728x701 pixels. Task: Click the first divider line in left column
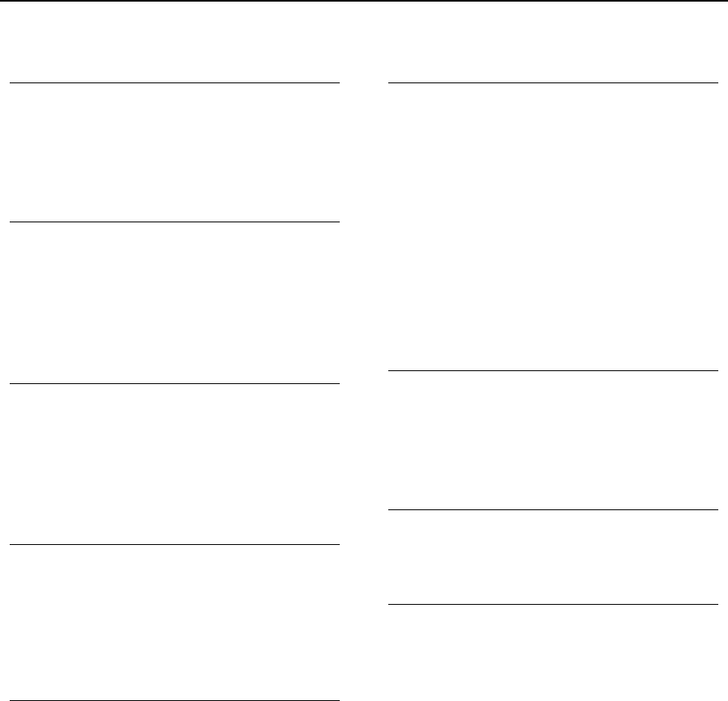point(174,82)
